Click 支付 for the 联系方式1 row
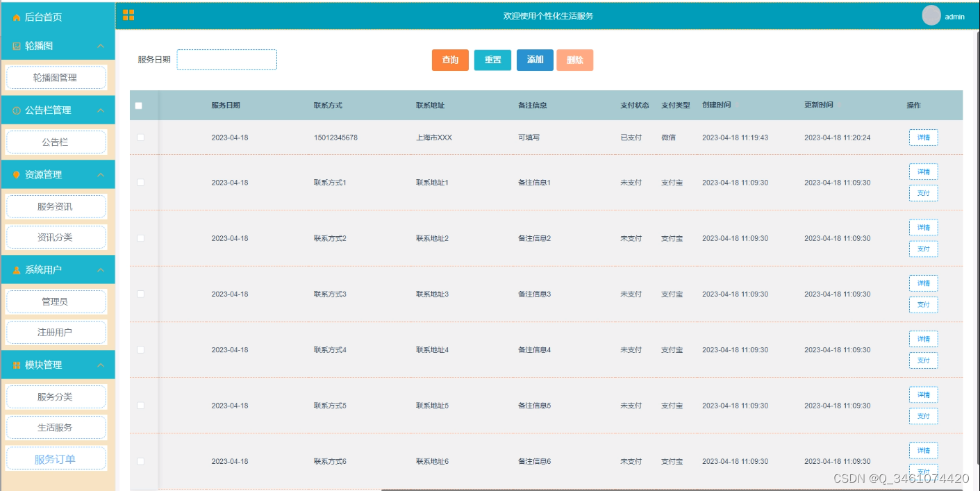This screenshot has height=491, width=980. [923, 193]
